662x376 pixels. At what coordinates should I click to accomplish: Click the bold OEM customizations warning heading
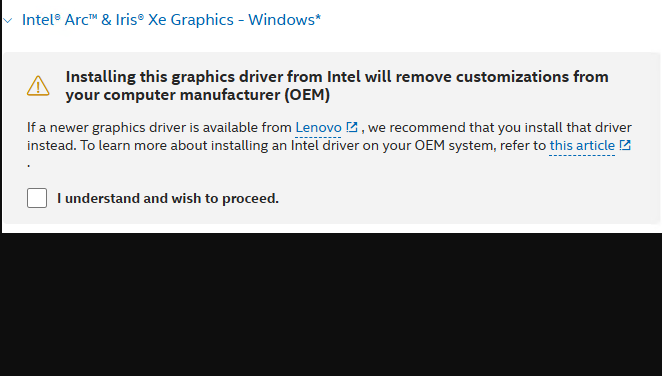pyautogui.click(x=337, y=86)
